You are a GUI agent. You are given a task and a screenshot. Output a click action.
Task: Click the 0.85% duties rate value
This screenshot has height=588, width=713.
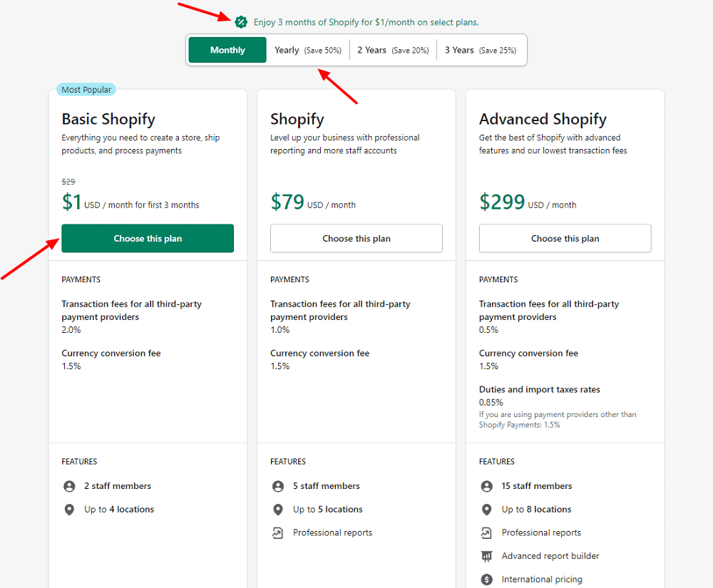coord(491,403)
